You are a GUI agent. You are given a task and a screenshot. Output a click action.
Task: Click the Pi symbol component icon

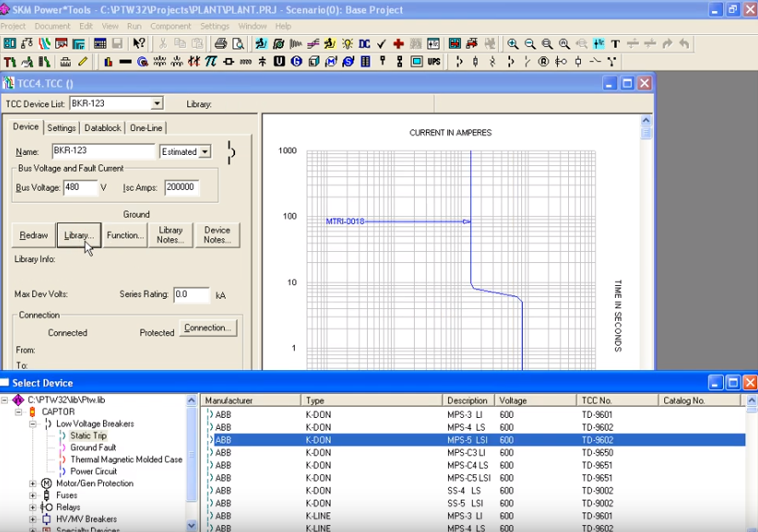pyautogui.click(x=211, y=61)
